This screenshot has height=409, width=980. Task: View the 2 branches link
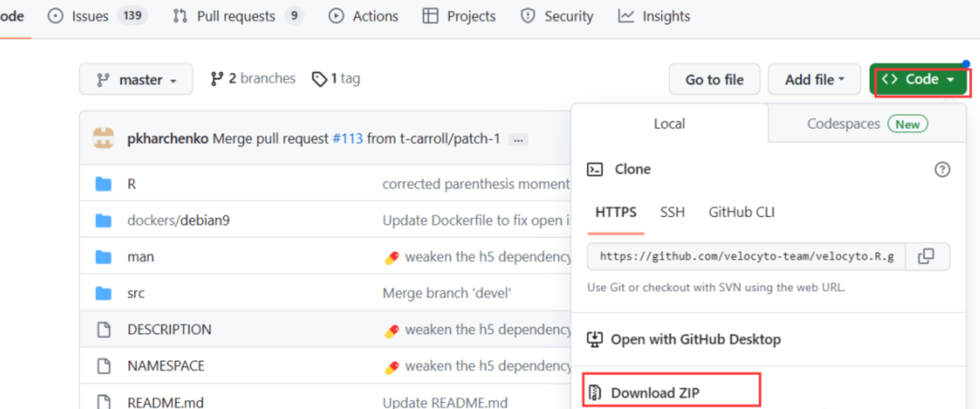(x=253, y=78)
